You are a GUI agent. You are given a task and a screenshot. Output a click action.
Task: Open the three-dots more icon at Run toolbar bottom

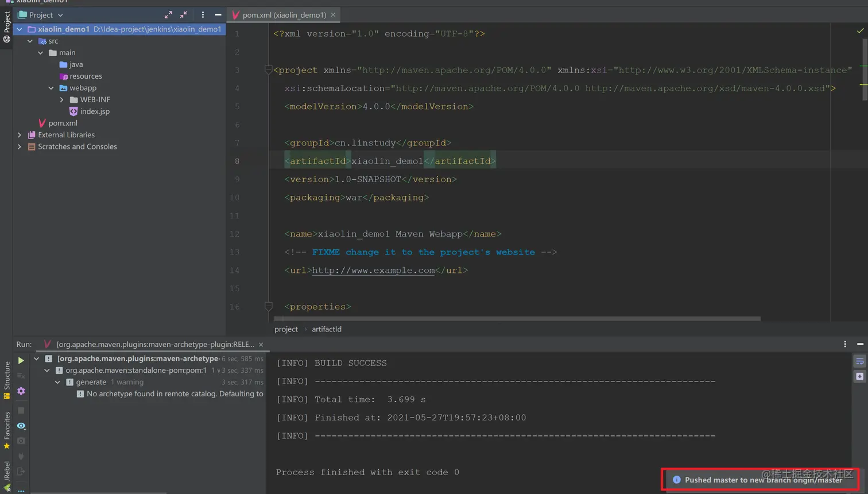[x=21, y=491]
